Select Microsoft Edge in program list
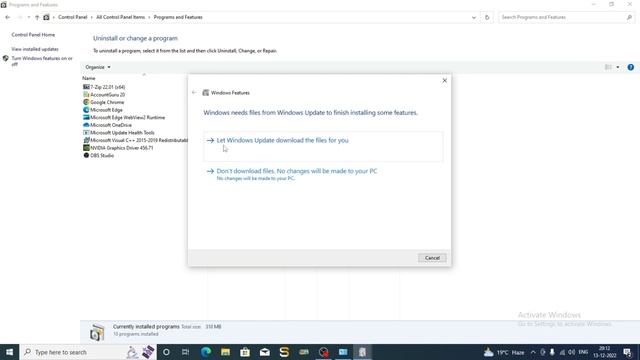Viewport: 640px width, 360px height. click(x=106, y=110)
